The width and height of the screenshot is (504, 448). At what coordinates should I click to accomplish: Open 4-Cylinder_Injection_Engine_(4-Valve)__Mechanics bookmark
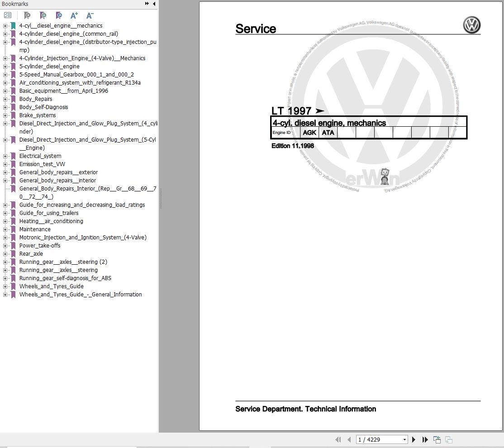[x=82, y=58]
